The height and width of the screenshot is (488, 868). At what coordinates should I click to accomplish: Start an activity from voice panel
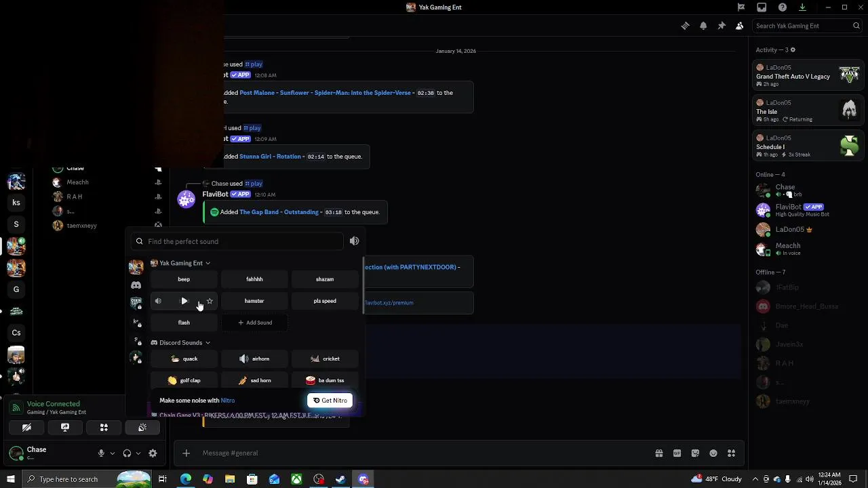(x=104, y=428)
